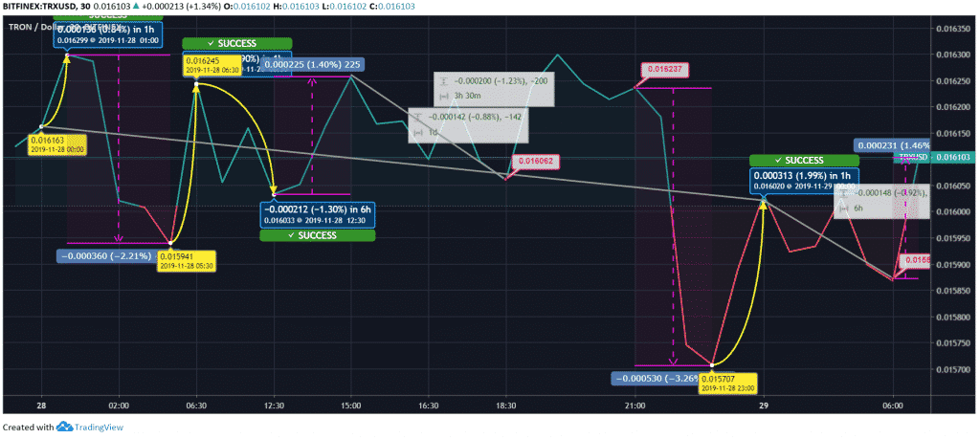Click the grey -0.000142 (-0.88%), -142 info box
The image size is (980, 439).
point(468,125)
